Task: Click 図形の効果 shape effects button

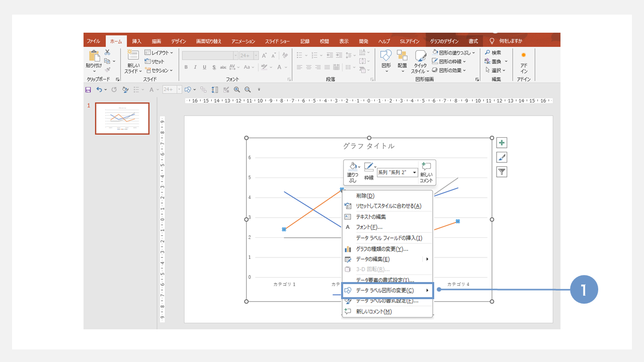Action: tap(449, 70)
